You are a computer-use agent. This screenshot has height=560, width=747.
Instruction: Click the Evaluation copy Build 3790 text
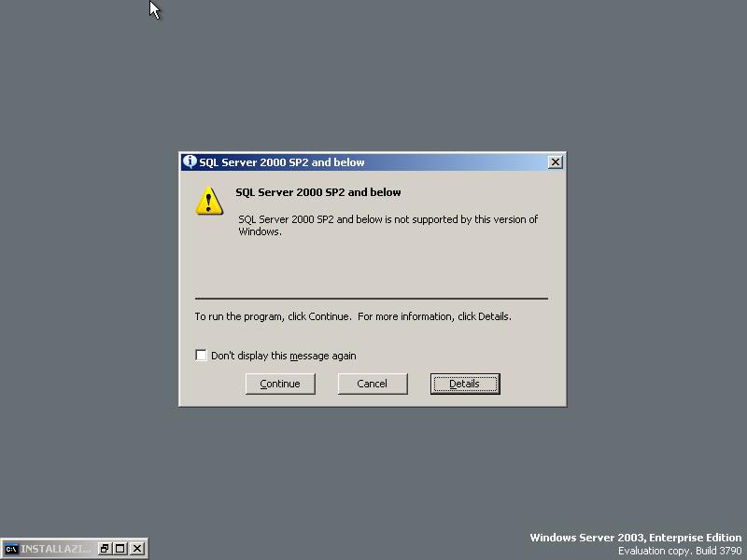[680, 551]
